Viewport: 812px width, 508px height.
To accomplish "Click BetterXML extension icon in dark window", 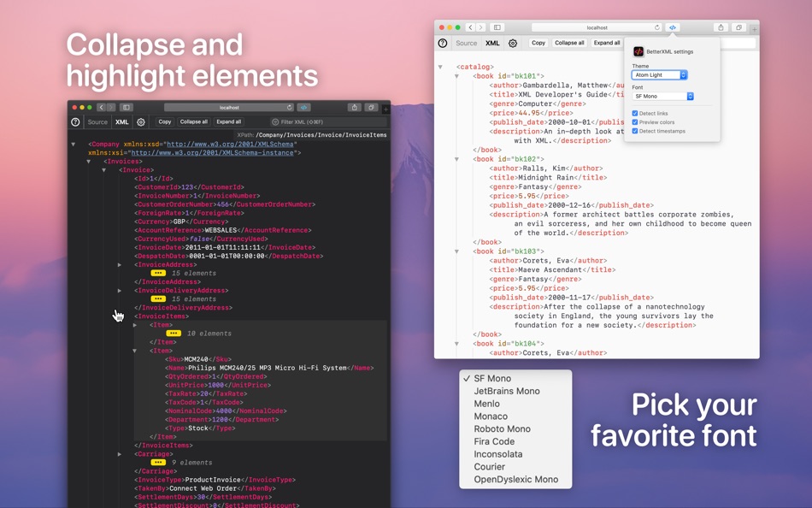I will coord(304,107).
